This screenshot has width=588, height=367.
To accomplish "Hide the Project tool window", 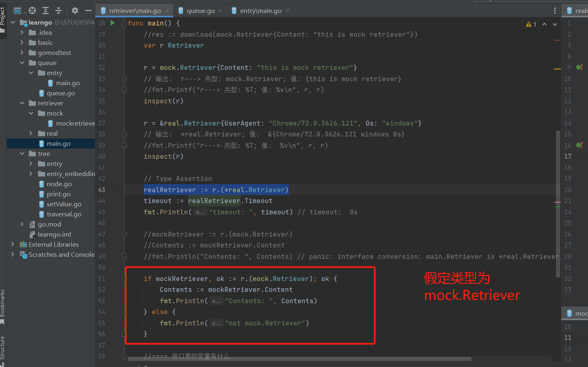I will [88, 10].
